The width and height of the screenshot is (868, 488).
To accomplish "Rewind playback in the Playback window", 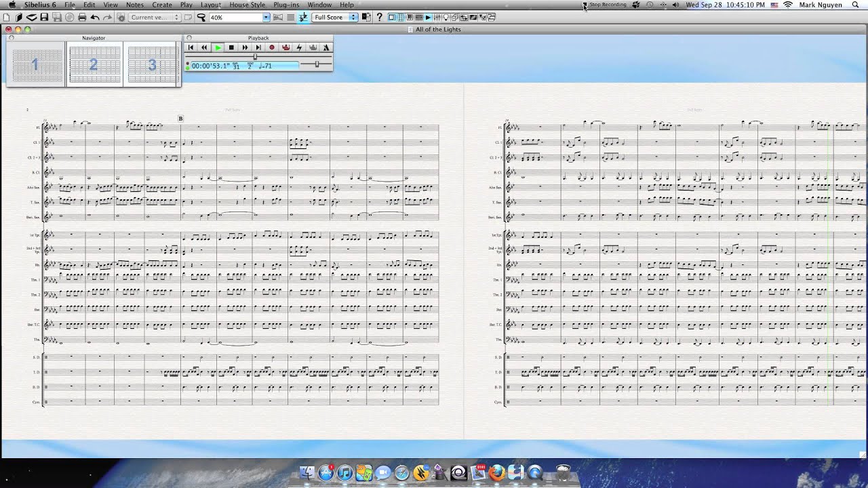I will (204, 47).
